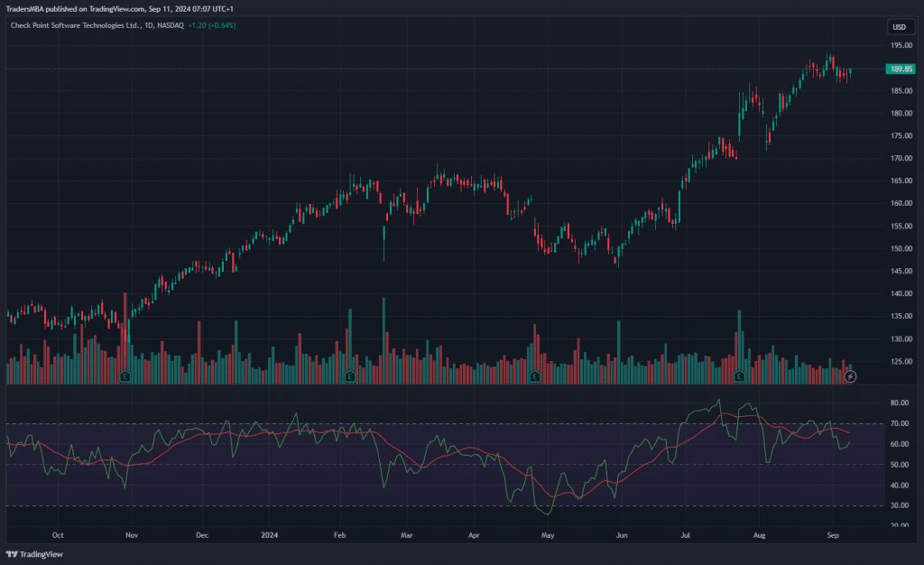
Task: Click the green 189.85 current price label
Action: click(899, 69)
